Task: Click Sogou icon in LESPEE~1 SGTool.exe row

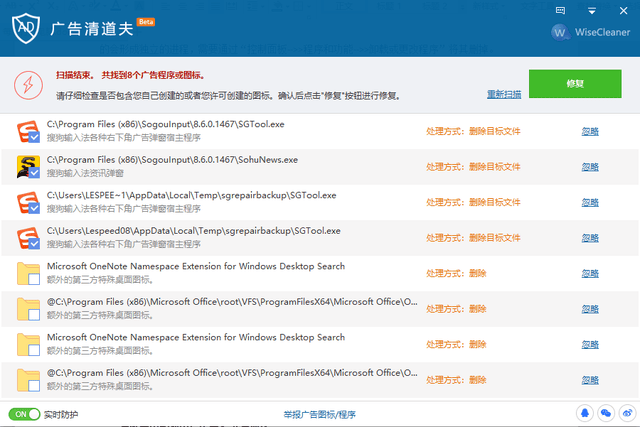Action: tap(28, 202)
